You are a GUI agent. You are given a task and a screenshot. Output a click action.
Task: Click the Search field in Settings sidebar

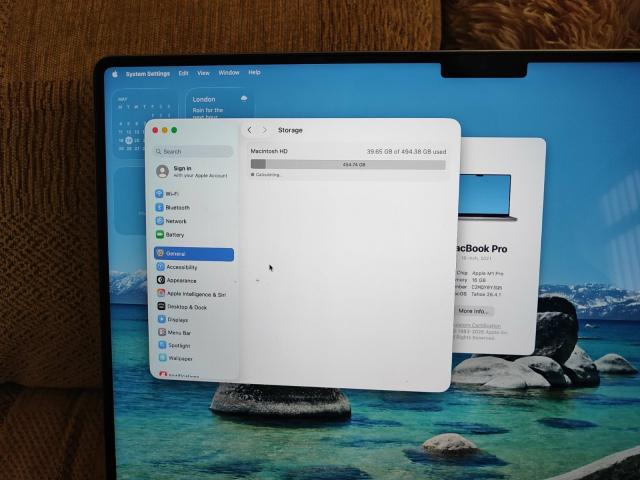(194, 151)
